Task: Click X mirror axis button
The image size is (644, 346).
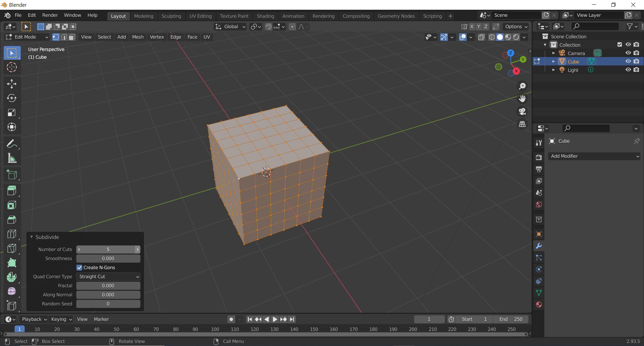Action: [x=472, y=27]
